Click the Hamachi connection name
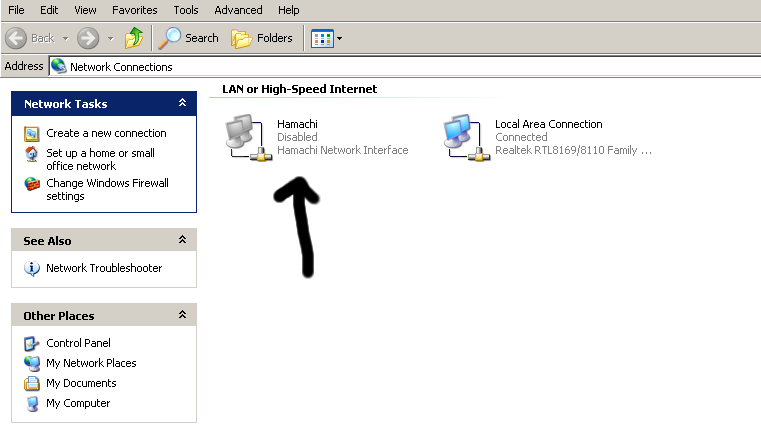The image size is (761, 426). pyautogui.click(x=298, y=124)
